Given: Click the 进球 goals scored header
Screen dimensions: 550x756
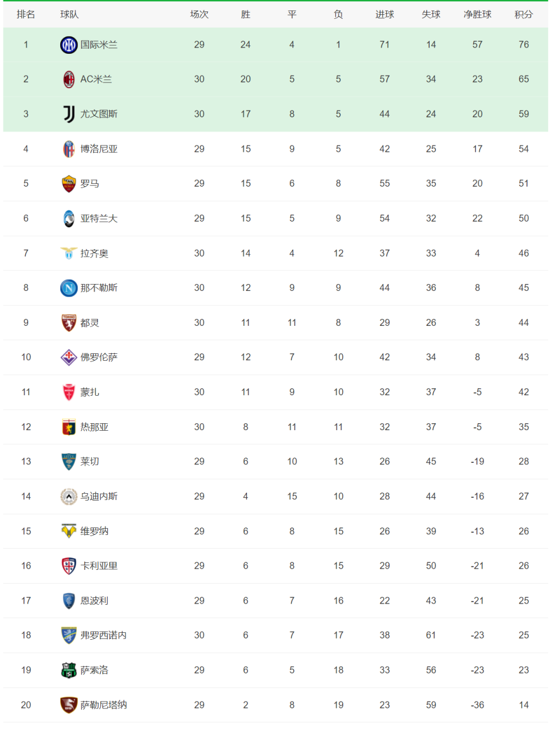Looking at the screenshot, I should pyautogui.click(x=384, y=14).
